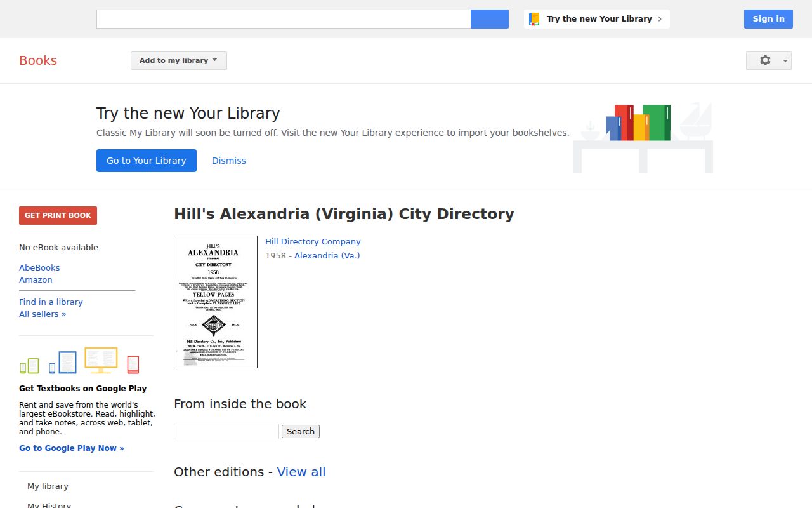Viewport: 812px width, 508px height.
Task: Click the blue search button in top bar
Action: 489,19
